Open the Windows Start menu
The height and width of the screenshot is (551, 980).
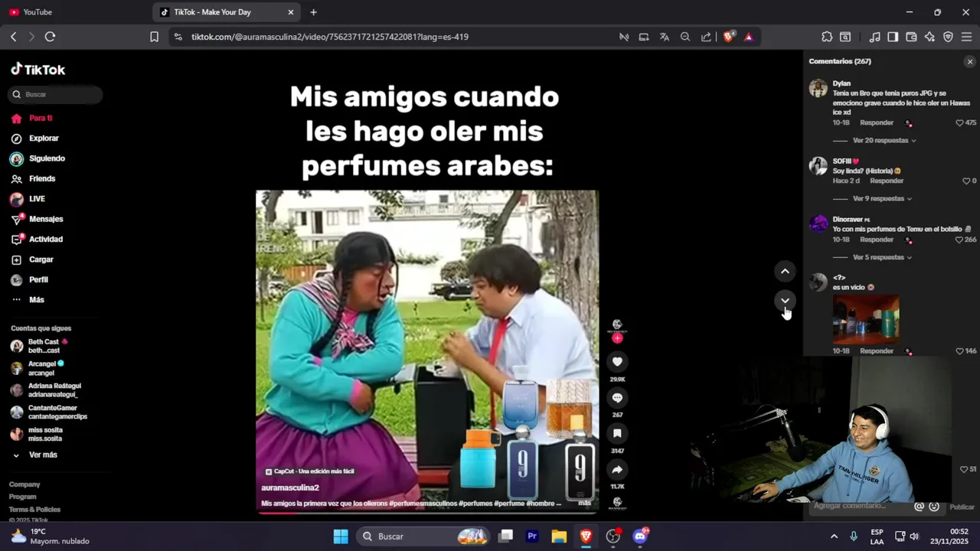[x=341, y=536]
